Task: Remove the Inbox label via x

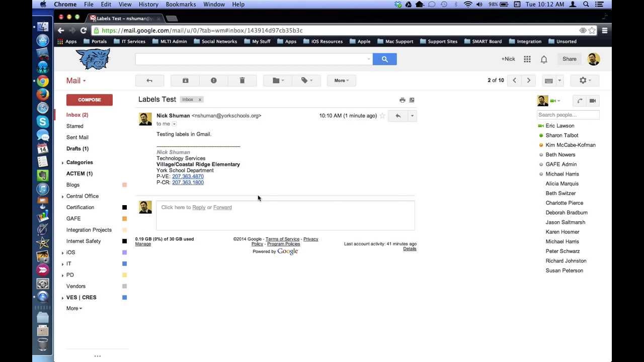Action: (200, 100)
